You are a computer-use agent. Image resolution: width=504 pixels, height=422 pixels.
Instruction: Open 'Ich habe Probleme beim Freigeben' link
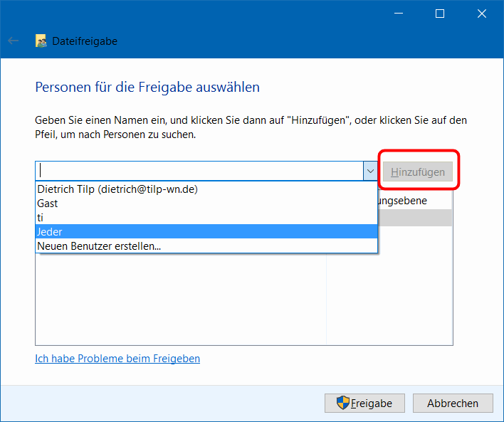coord(117,359)
